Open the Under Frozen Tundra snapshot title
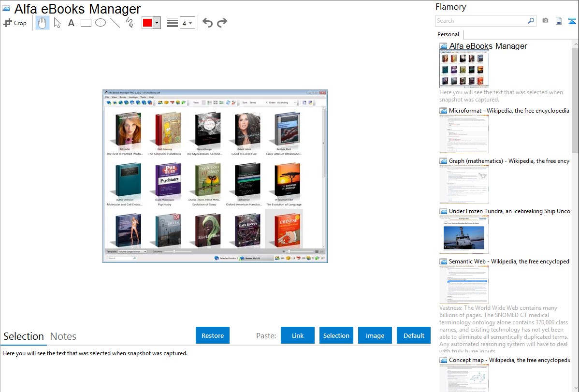579x392 pixels. click(x=509, y=211)
